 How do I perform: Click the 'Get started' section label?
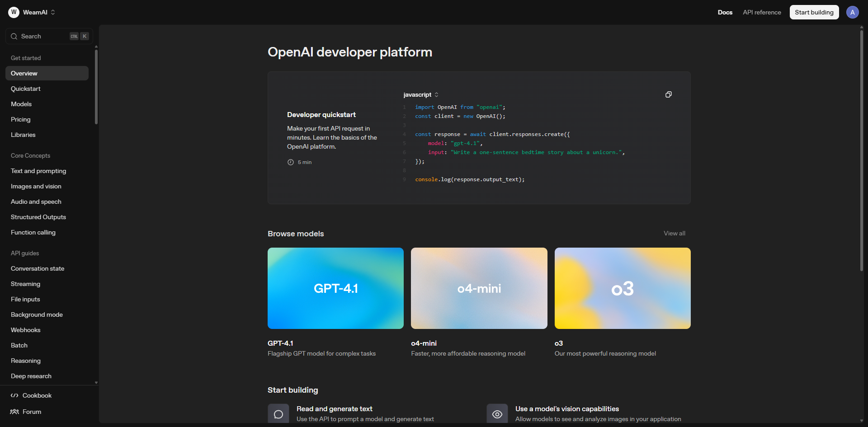(26, 58)
